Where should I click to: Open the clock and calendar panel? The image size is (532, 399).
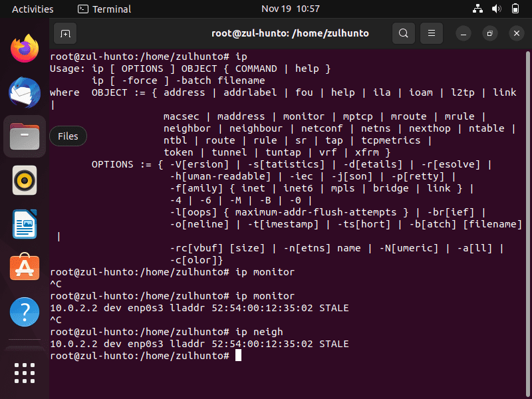(291, 9)
